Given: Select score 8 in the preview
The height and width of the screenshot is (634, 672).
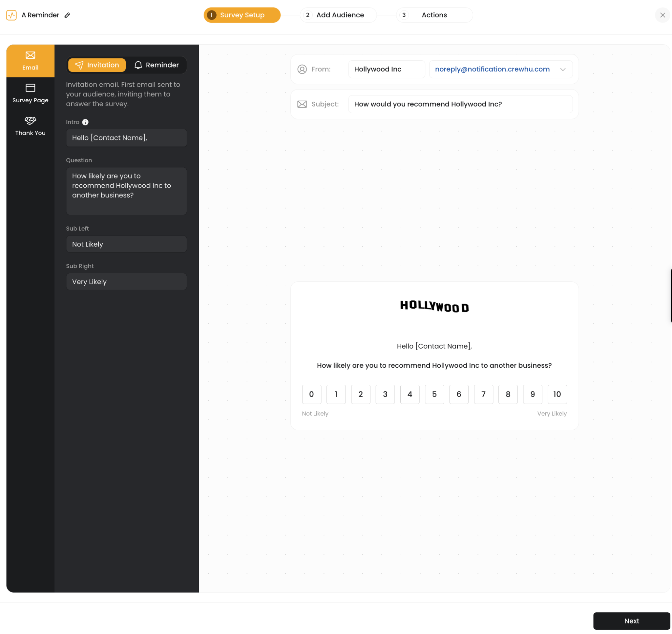Looking at the screenshot, I should click(x=508, y=394).
